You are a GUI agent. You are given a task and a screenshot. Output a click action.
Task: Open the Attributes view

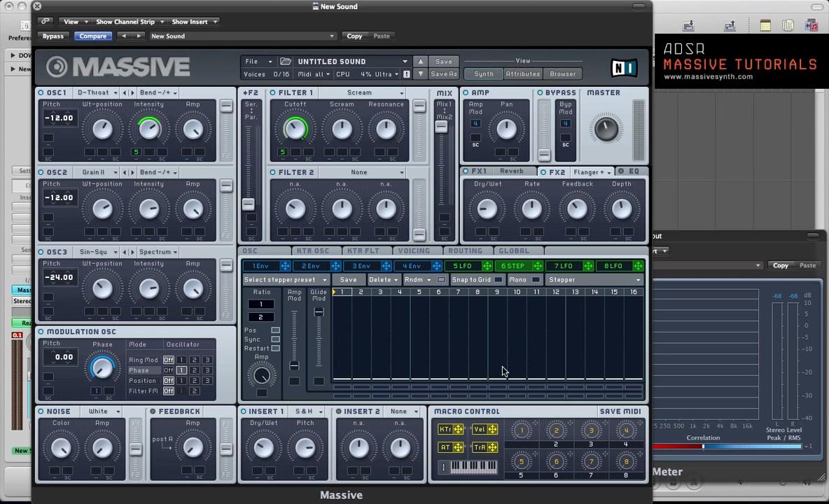point(523,74)
